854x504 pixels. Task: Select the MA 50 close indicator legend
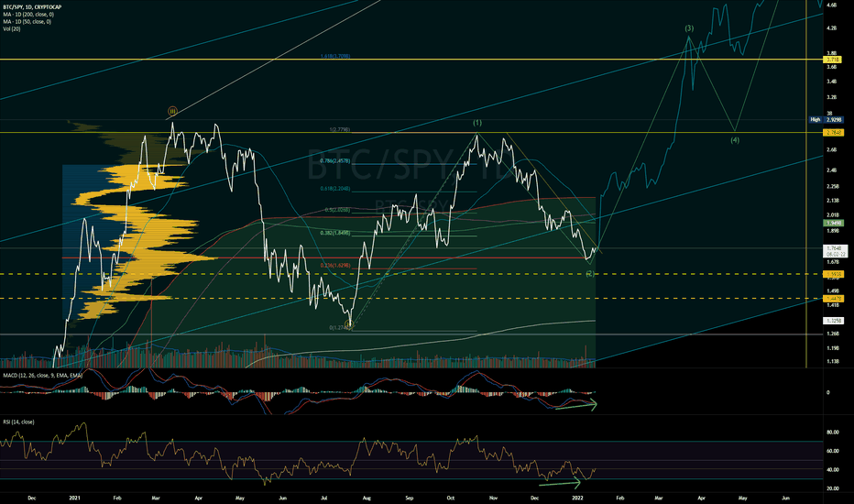tap(27, 22)
